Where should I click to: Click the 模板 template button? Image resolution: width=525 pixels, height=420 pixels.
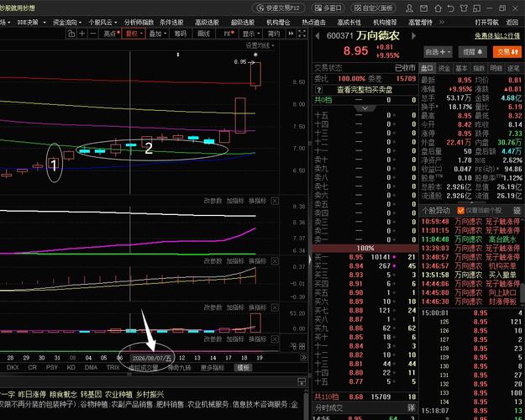point(244,367)
